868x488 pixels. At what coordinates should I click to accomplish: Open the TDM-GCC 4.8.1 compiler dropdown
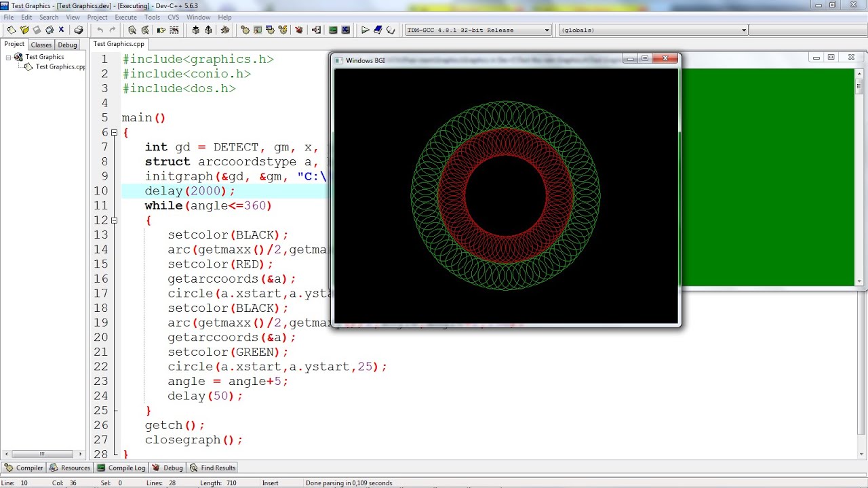[x=547, y=30]
